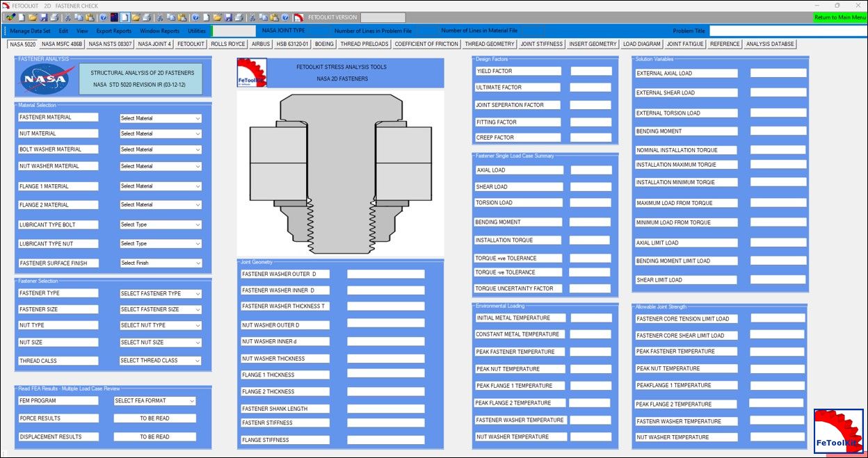Image resolution: width=868 pixels, height=458 pixels.
Task: Click the highlighted new-document icon beside the calculator
Action: pyautogui.click(x=125, y=17)
